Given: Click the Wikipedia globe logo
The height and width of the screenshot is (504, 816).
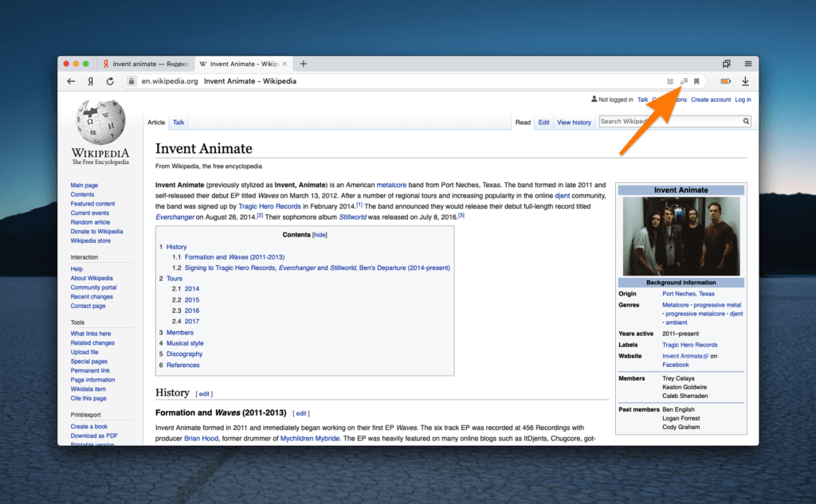Looking at the screenshot, I should tap(101, 123).
